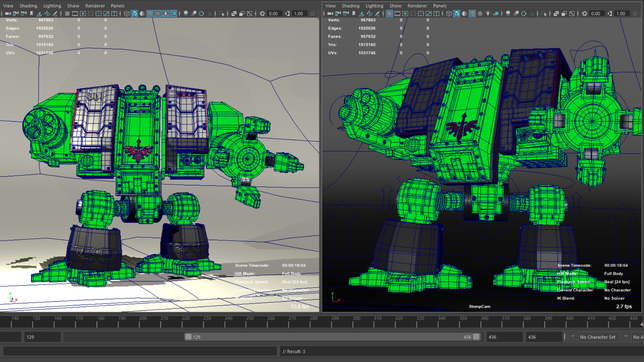
Task: Toggle Grid display in left panel
Action: point(67,13)
